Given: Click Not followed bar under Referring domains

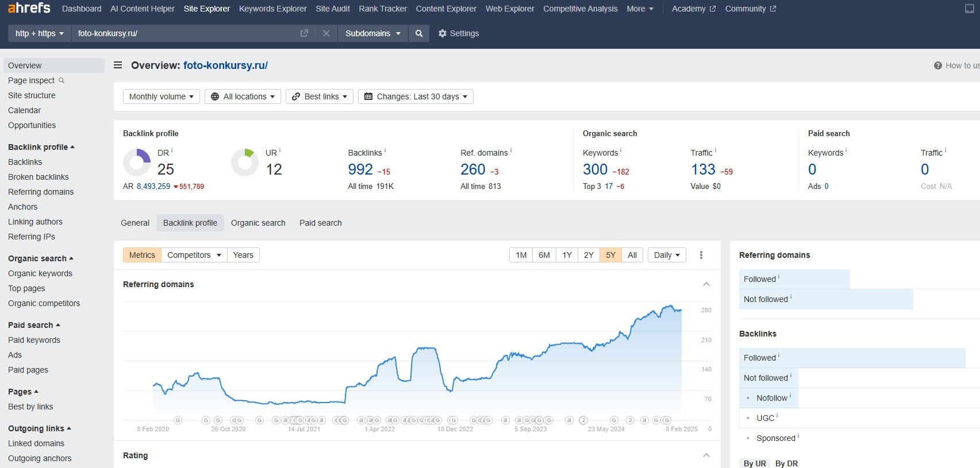Looking at the screenshot, I should click(x=826, y=299).
